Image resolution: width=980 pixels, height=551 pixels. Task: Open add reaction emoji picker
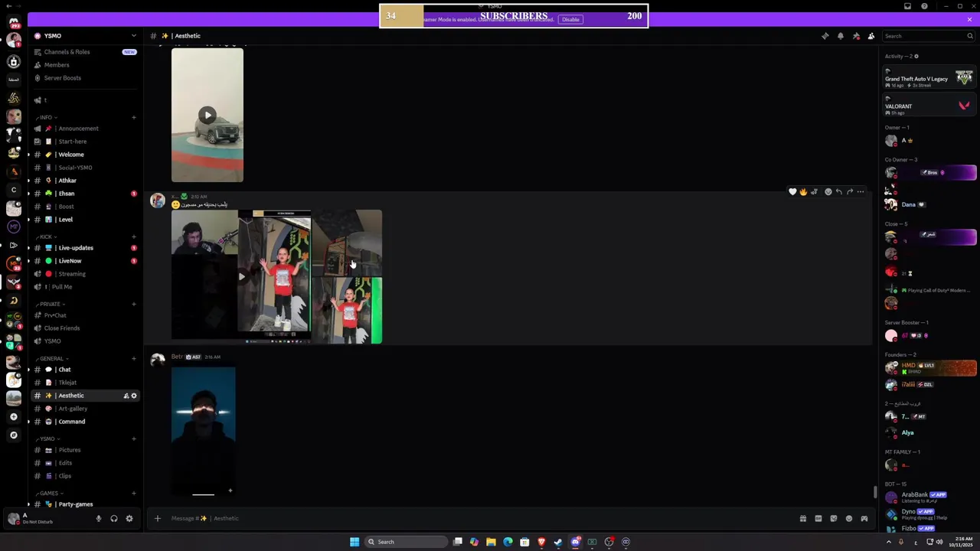click(x=828, y=191)
